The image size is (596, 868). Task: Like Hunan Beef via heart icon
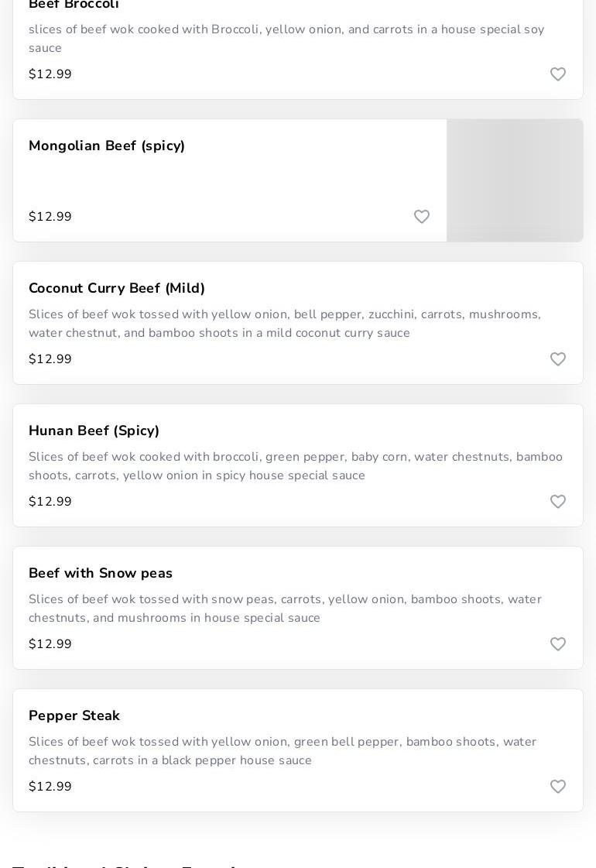[x=558, y=502]
